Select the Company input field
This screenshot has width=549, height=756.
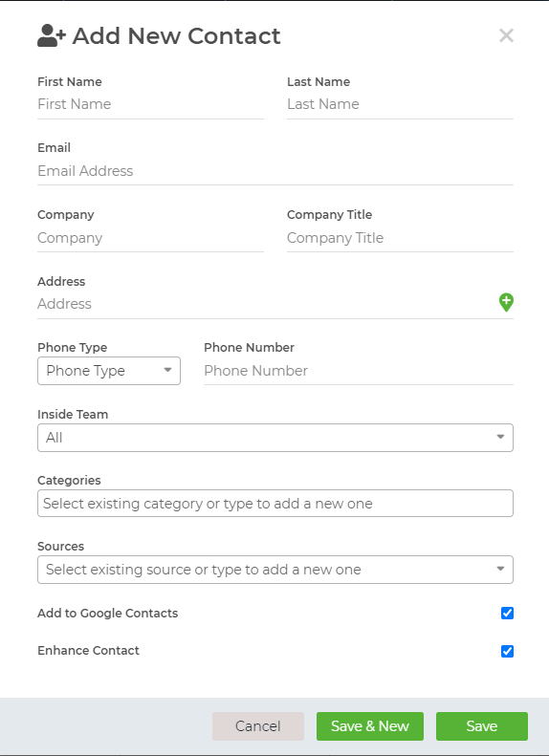coord(150,238)
